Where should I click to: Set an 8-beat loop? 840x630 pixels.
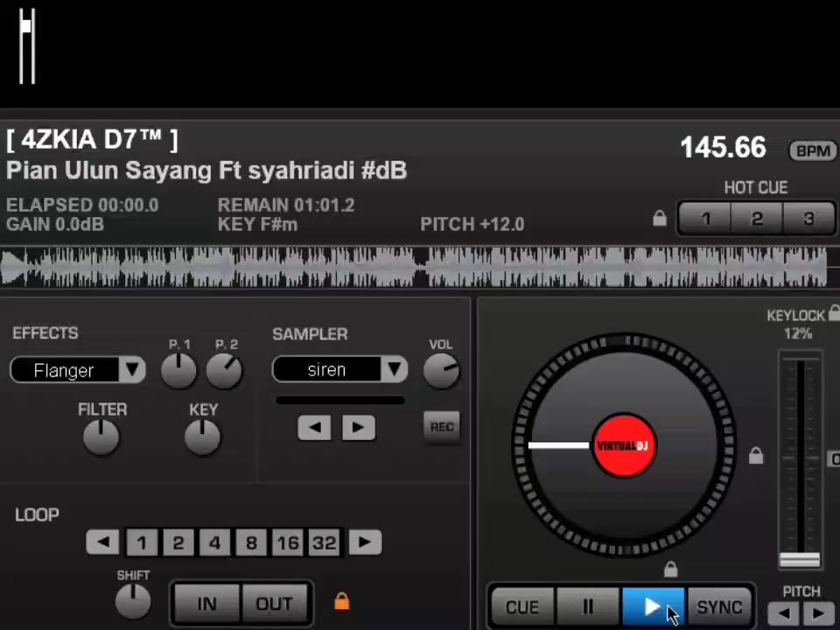tap(251, 542)
